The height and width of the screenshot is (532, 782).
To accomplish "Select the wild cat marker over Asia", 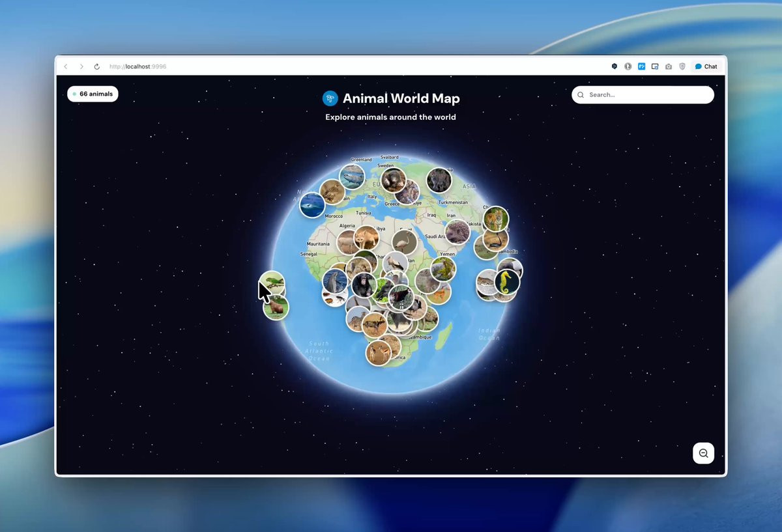I will tap(439, 180).
